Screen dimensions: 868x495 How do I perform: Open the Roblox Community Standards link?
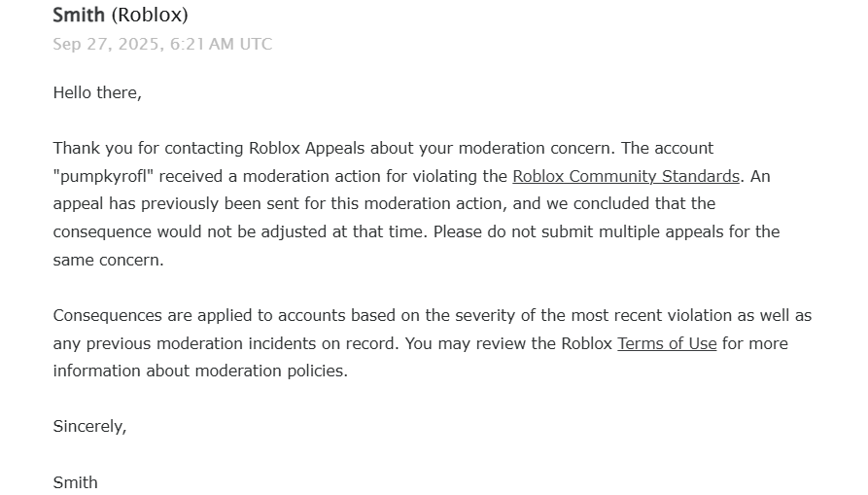626,176
